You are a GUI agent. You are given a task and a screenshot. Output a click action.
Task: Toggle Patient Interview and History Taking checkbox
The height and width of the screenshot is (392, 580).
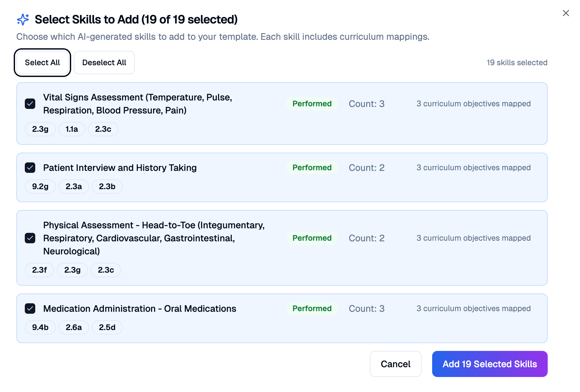point(30,168)
